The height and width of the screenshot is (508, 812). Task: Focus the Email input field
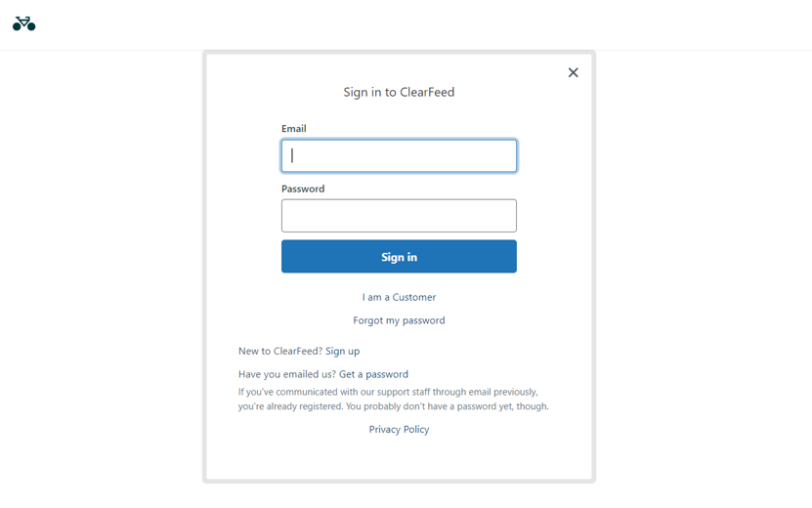pos(399,156)
